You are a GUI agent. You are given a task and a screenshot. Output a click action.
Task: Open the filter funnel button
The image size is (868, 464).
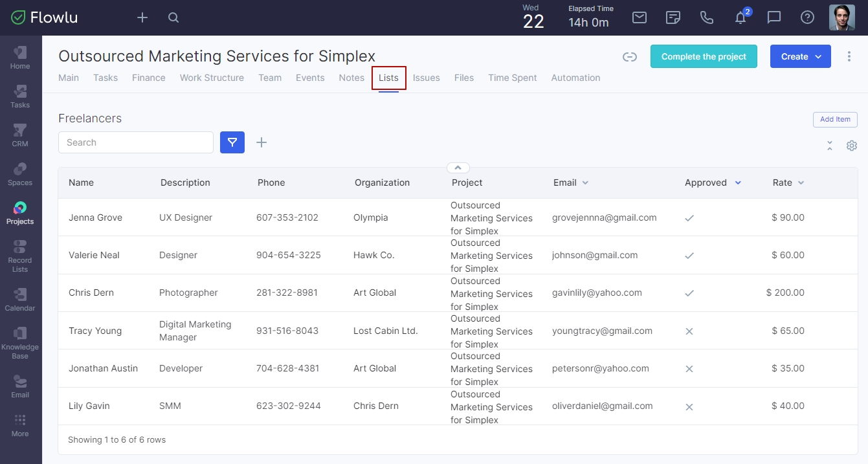(x=232, y=142)
